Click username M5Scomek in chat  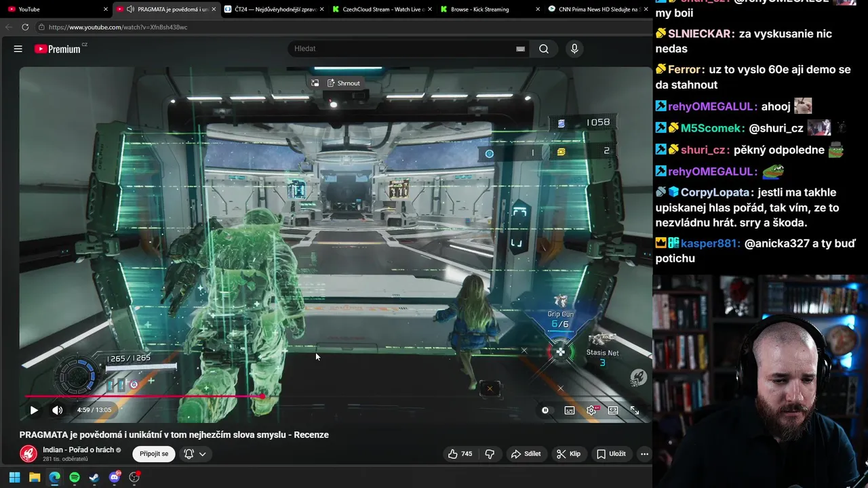point(711,128)
